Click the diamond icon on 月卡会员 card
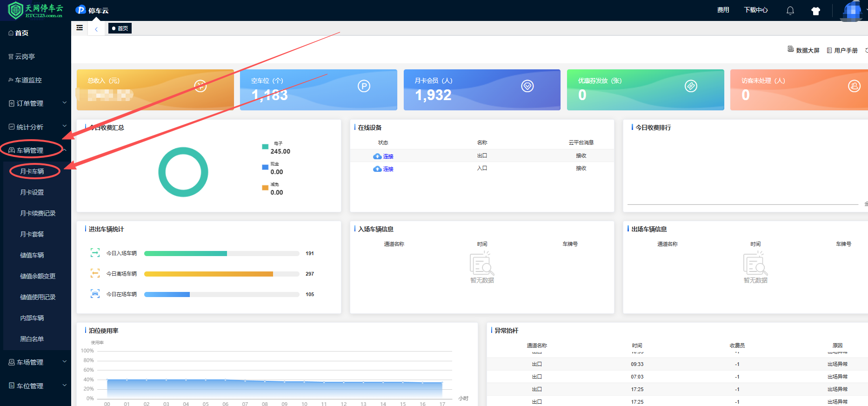868x406 pixels. 527,86
